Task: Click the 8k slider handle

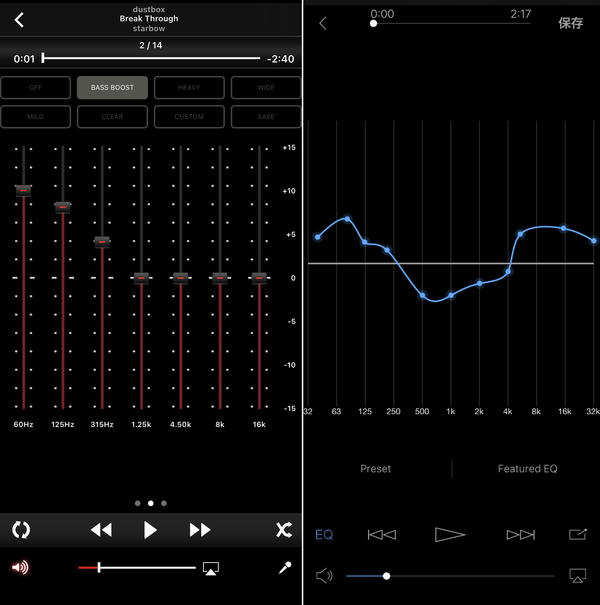Action: tap(220, 278)
